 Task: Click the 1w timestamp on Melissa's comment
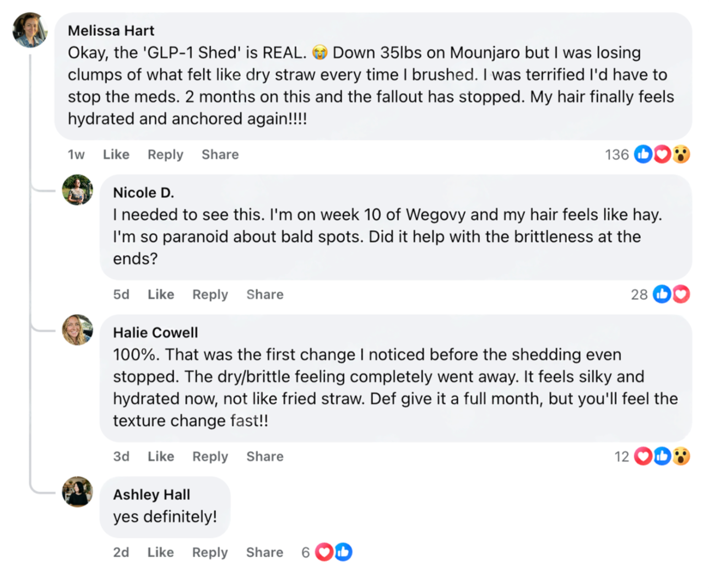click(x=76, y=155)
